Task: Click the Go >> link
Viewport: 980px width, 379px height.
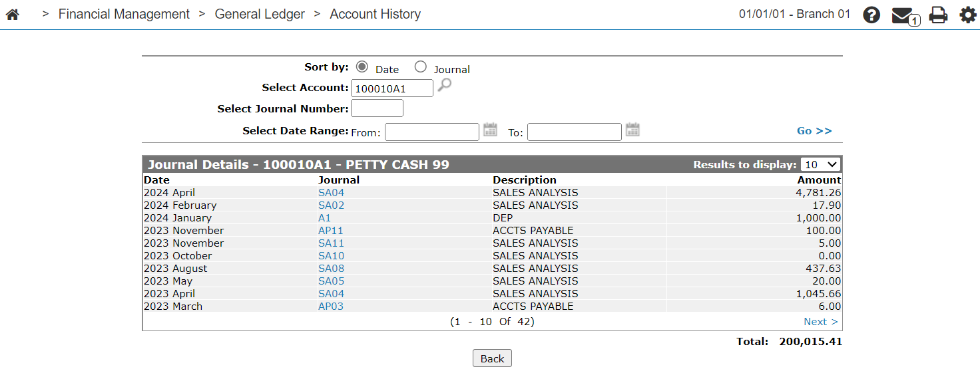Action: pos(814,131)
